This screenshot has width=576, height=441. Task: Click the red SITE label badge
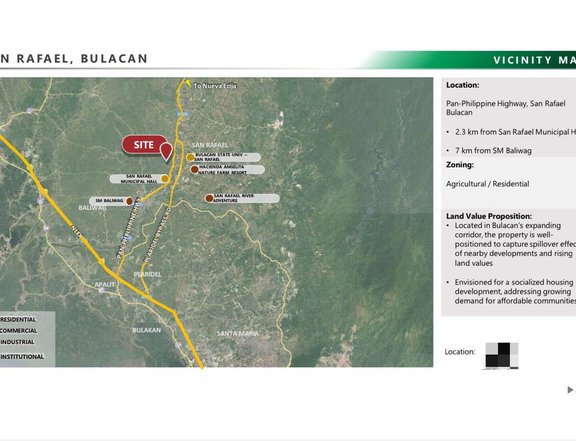[x=144, y=144]
